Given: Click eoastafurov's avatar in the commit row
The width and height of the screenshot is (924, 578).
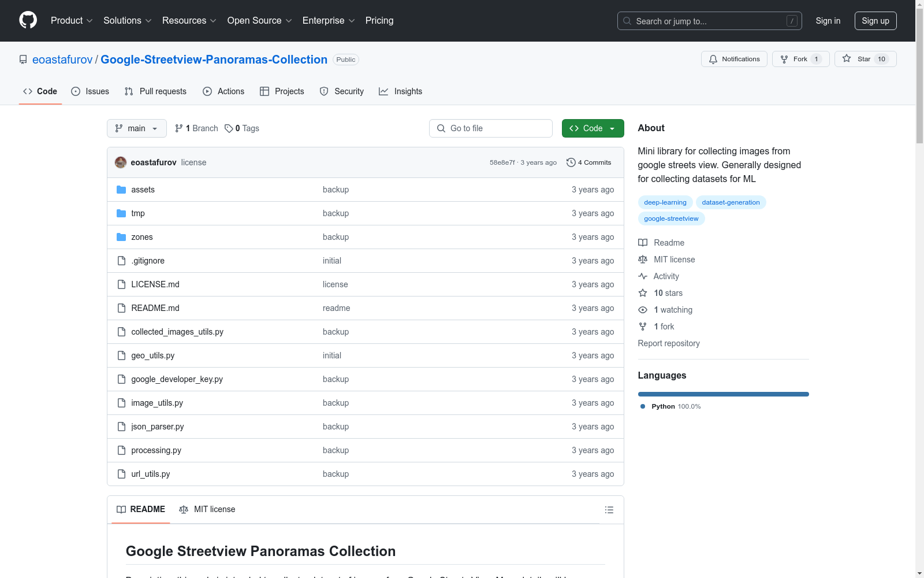Looking at the screenshot, I should point(121,162).
